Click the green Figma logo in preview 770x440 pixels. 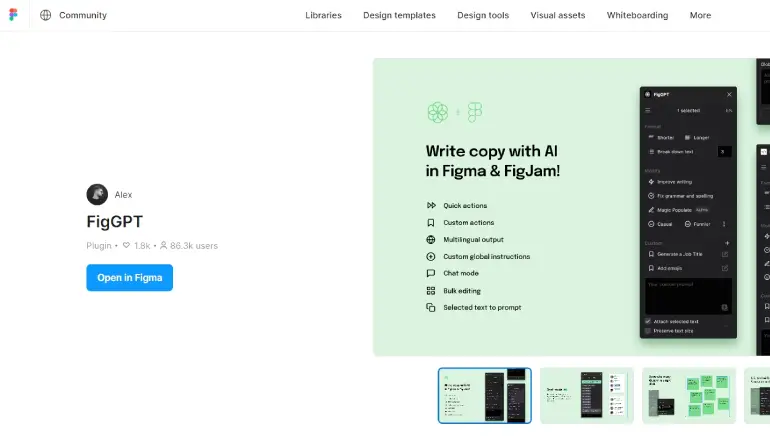click(x=475, y=112)
